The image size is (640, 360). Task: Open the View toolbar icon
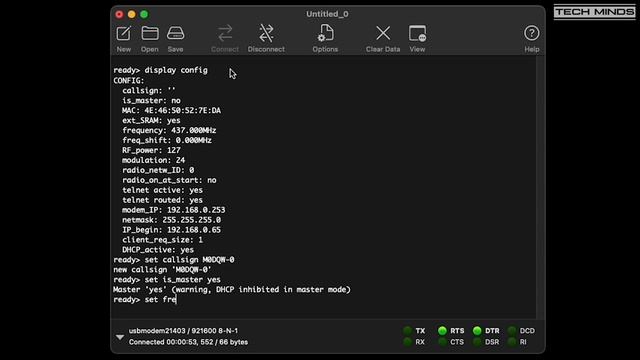point(417,33)
